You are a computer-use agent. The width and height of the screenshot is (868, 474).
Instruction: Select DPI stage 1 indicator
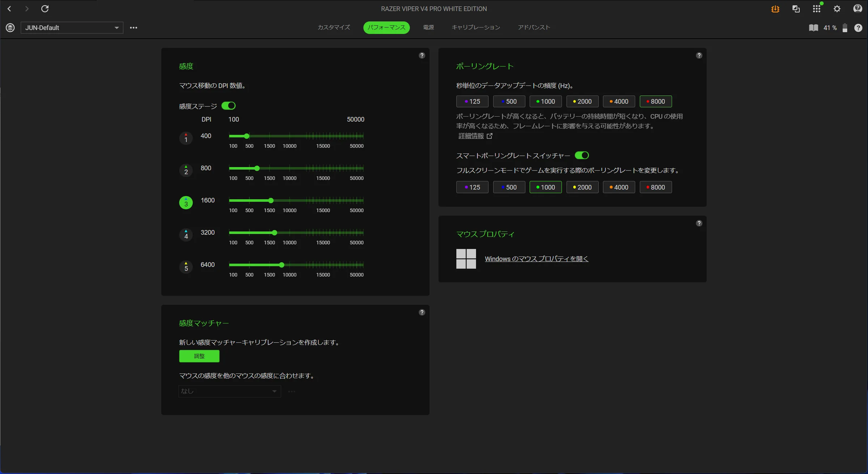186,138
